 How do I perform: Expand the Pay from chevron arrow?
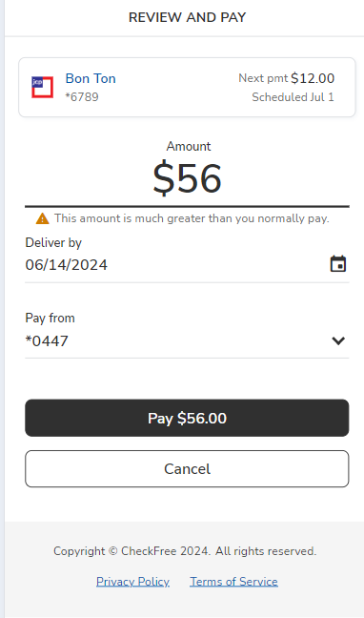click(338, 340)
